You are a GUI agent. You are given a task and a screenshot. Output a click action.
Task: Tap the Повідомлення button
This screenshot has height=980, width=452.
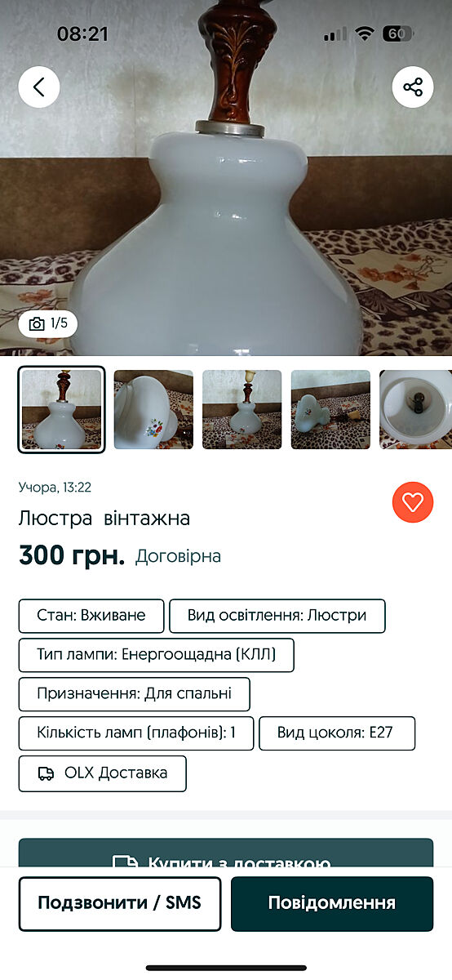(x=332, y=903)
